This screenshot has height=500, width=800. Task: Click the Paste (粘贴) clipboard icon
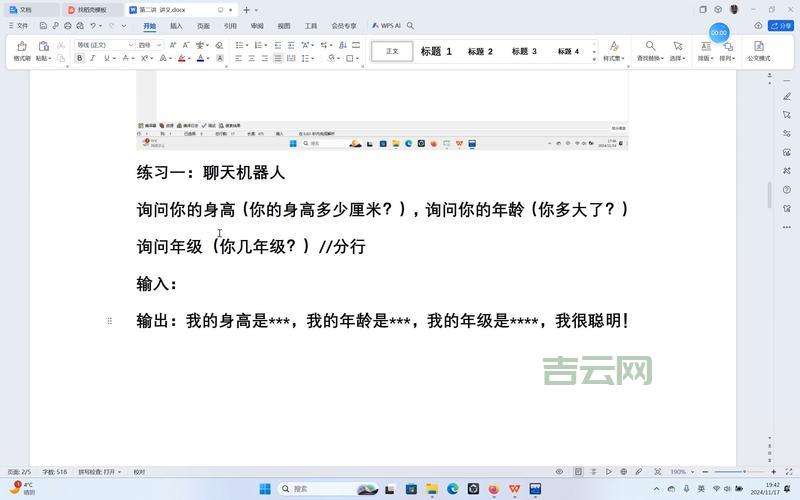click(43, 46)
